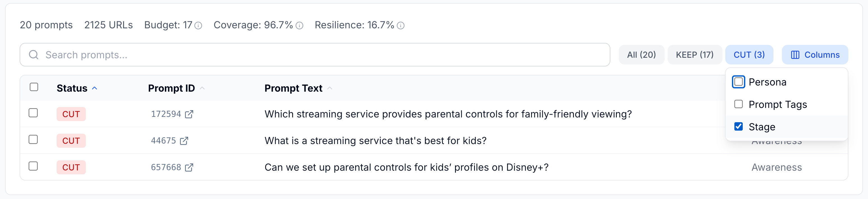This screenshot has height=199, width=868.
Task: Enable the Persona column checkbox
Action: (x=738, y=82)
